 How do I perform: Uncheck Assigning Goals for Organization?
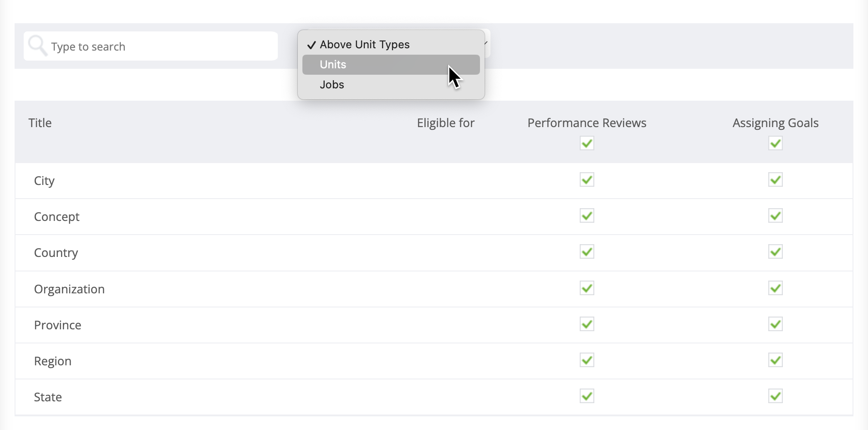click(x=776, y=288)
